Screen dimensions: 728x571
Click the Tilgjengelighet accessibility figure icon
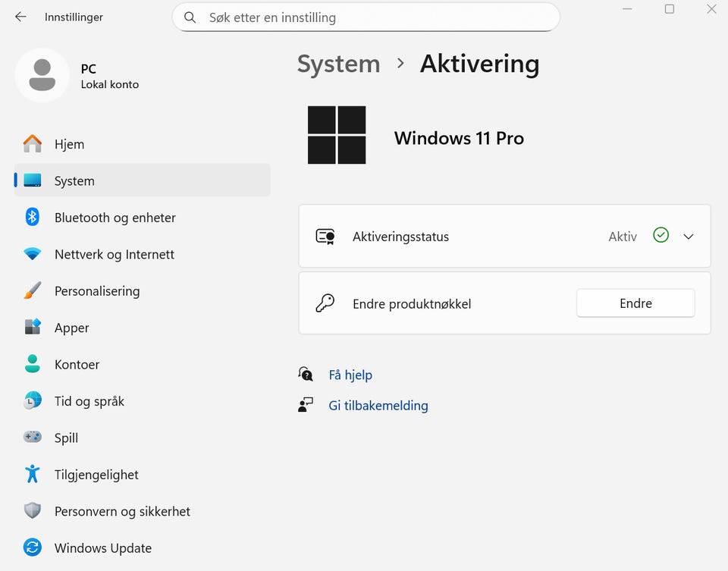coord(33,474)
